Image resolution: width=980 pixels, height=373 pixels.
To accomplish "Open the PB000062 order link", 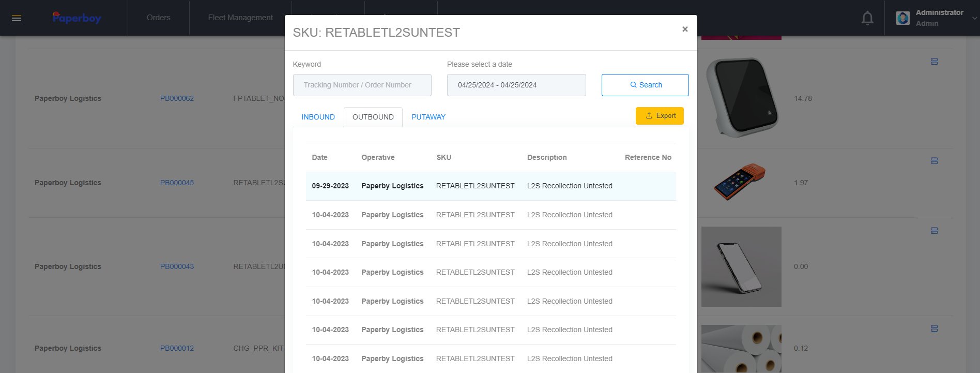I will pos(177,98).
